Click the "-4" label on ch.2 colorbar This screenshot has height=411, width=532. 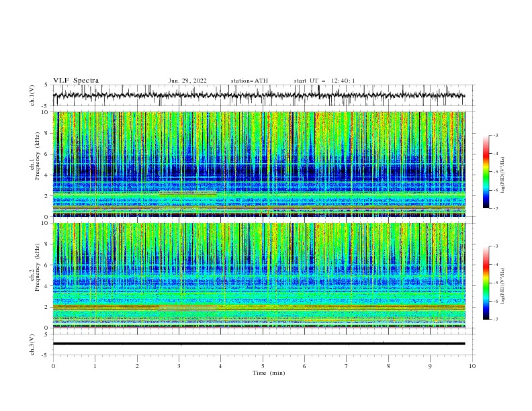click(495, 265)
